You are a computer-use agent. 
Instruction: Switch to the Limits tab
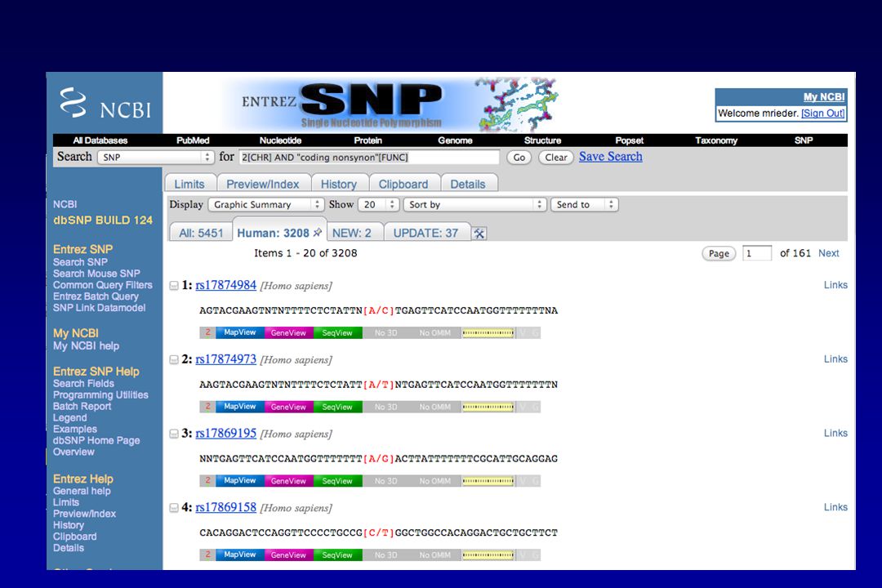pyautogui.click(x=189, y=184)
